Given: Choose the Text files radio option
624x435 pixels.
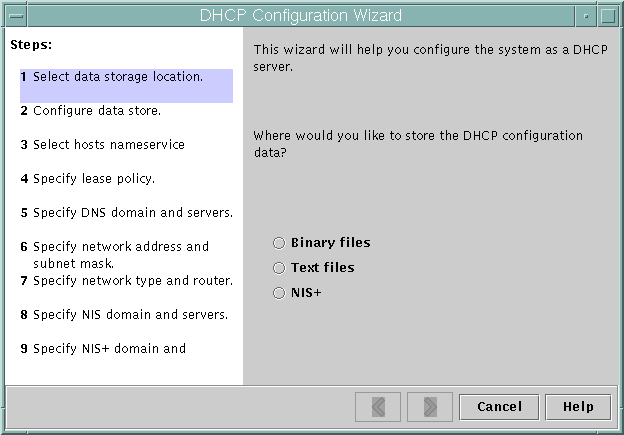Looking at the screenshot, I should pyautogui.click(x=279, y=268).
